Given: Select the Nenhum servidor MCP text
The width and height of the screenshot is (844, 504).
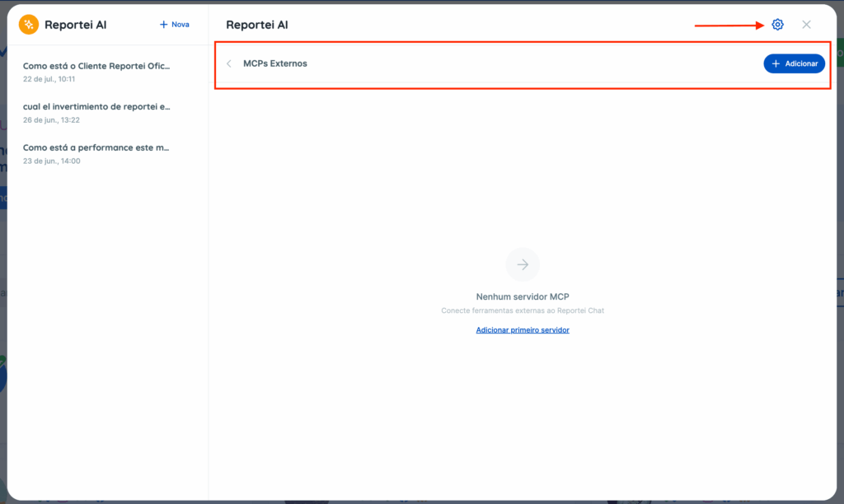Looking at the screenshot, I should pyautogui.click(x=522, y=297).
